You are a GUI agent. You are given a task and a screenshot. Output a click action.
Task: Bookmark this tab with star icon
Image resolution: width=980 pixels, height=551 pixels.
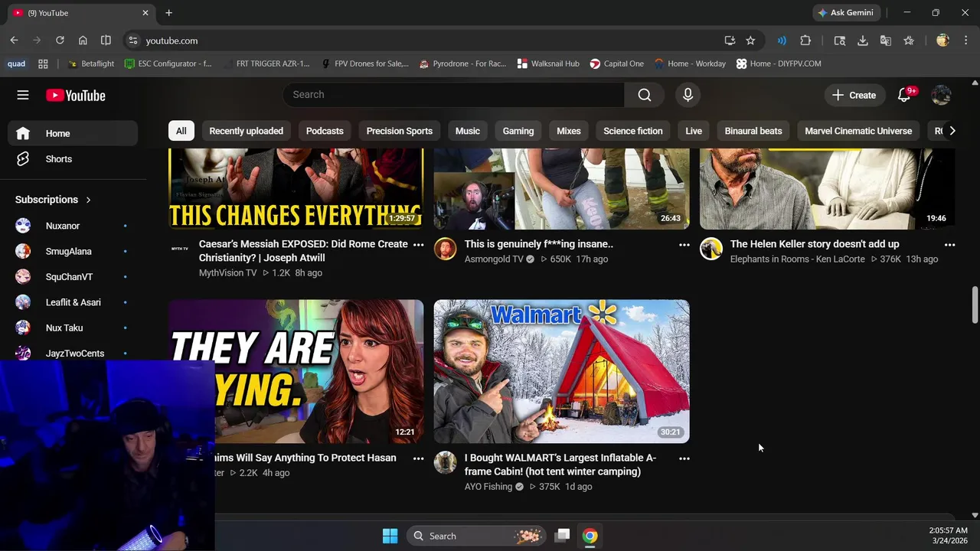(750, 41)
